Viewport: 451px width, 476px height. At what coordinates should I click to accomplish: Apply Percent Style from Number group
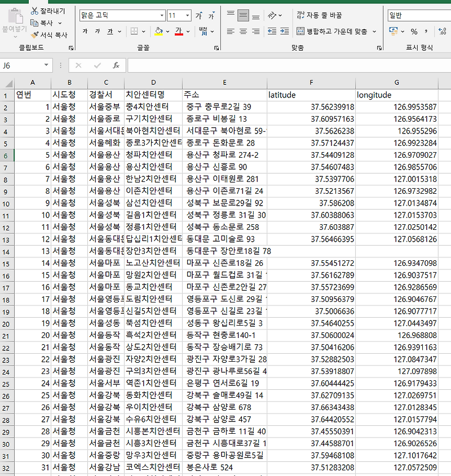(x=414, y=30)
